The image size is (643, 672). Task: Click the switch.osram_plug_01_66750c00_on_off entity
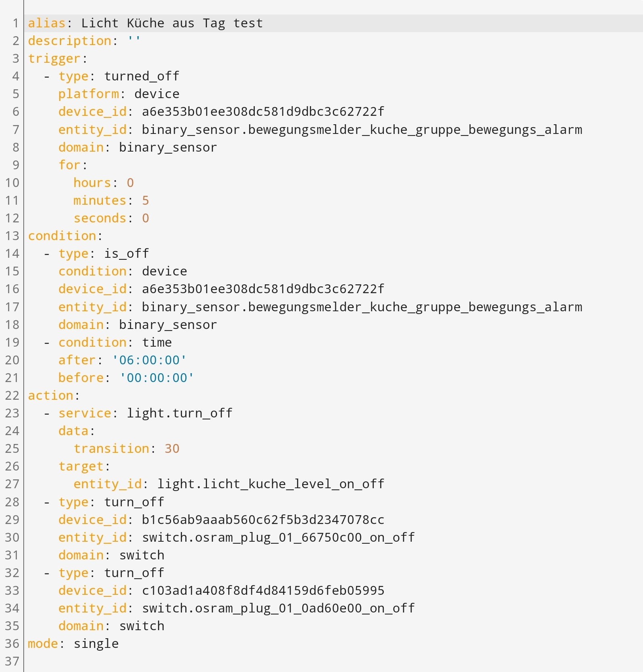click(278, 537)
